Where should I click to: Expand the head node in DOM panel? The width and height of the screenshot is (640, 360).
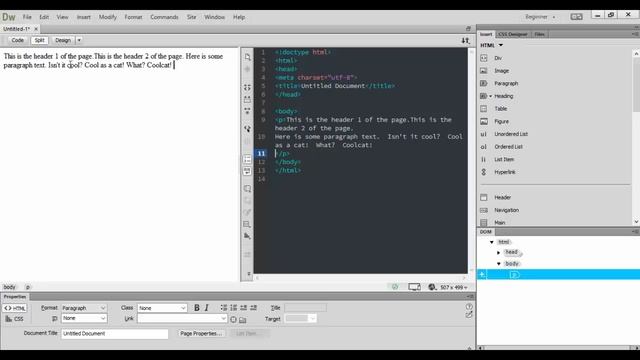[x=498, y=253]
